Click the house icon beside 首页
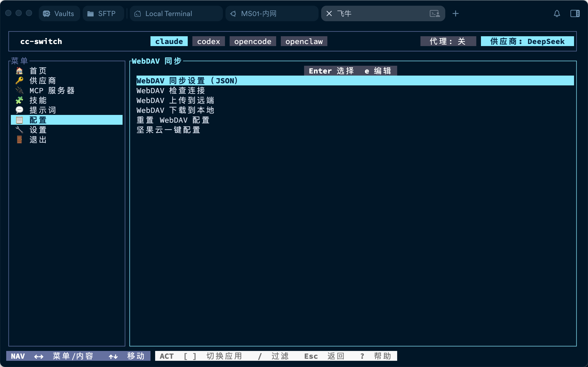This screenshot has width=588, height=367. (x=19, y=71)
